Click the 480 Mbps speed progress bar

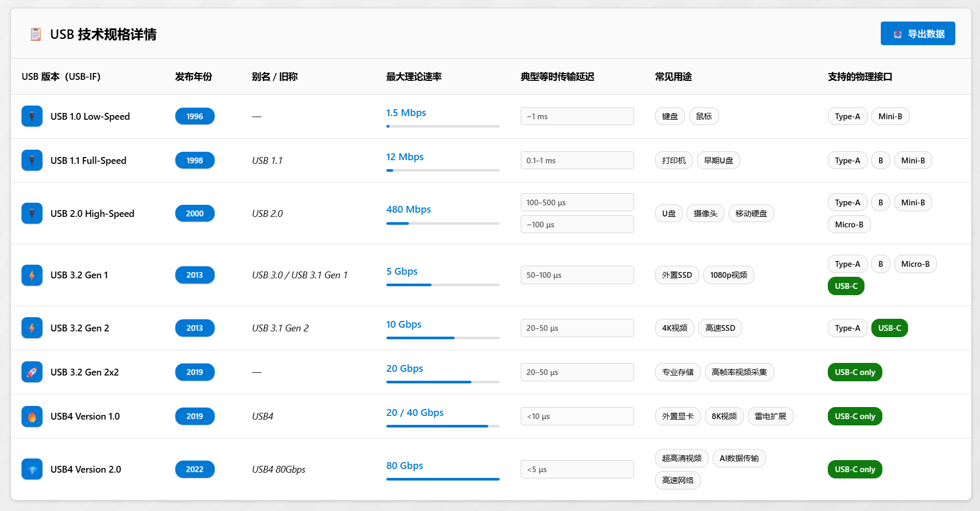(x=443, y=223)
